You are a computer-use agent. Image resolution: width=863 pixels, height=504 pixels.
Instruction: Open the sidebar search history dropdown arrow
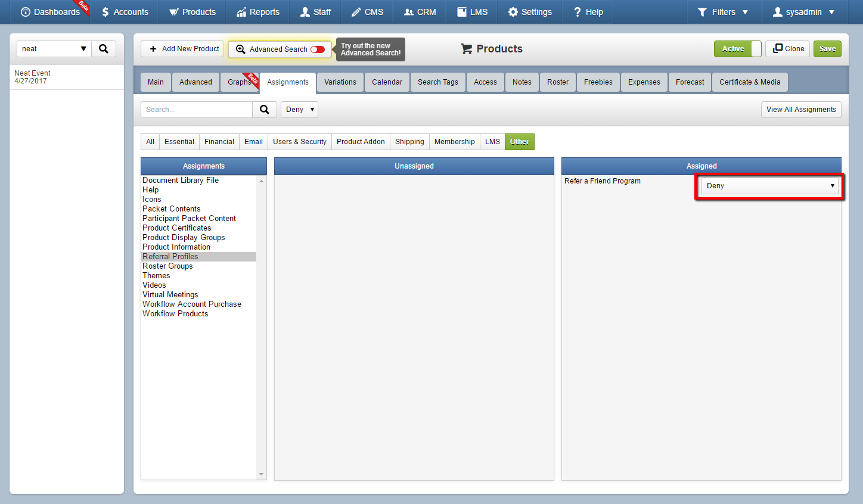(x=83, y=49)
